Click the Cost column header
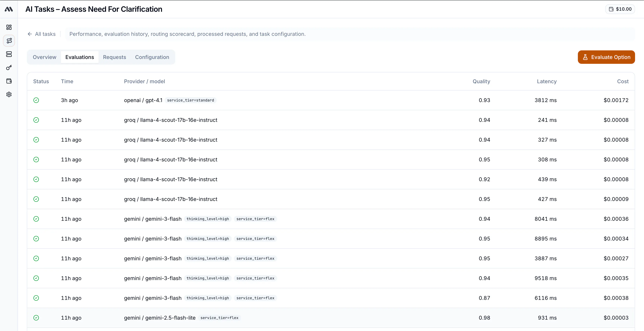This screenshot has height=331, width=644. pos(623,81)
